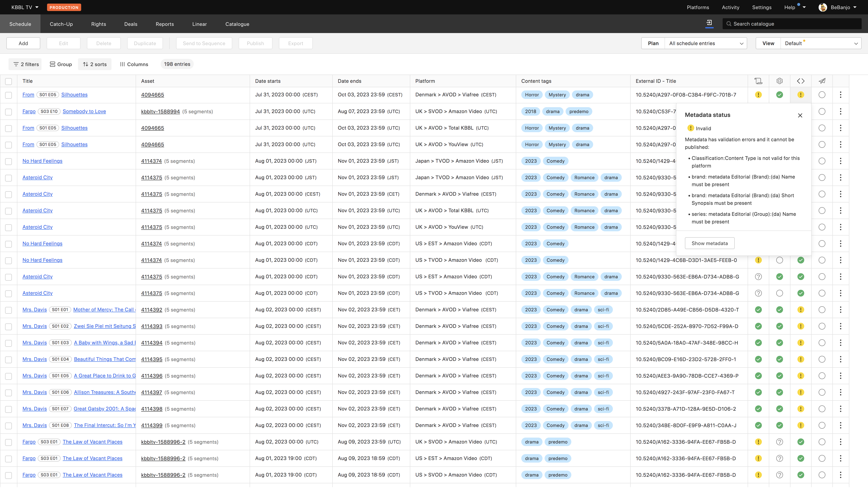Check the first No Hard Feelings row checkbox
This screenshot has width=868, height=488.
8,161
